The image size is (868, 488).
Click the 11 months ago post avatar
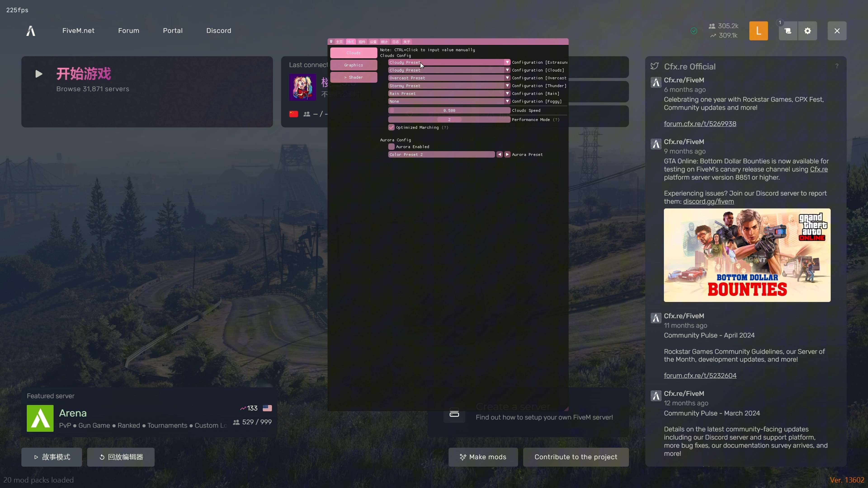(x=656, y=318)
